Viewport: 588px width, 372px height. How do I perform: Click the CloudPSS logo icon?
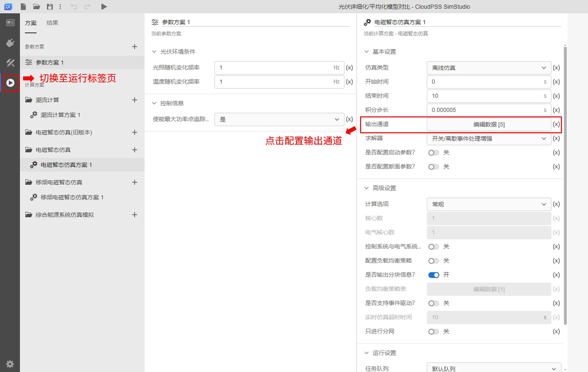click(x=8, y=7)
